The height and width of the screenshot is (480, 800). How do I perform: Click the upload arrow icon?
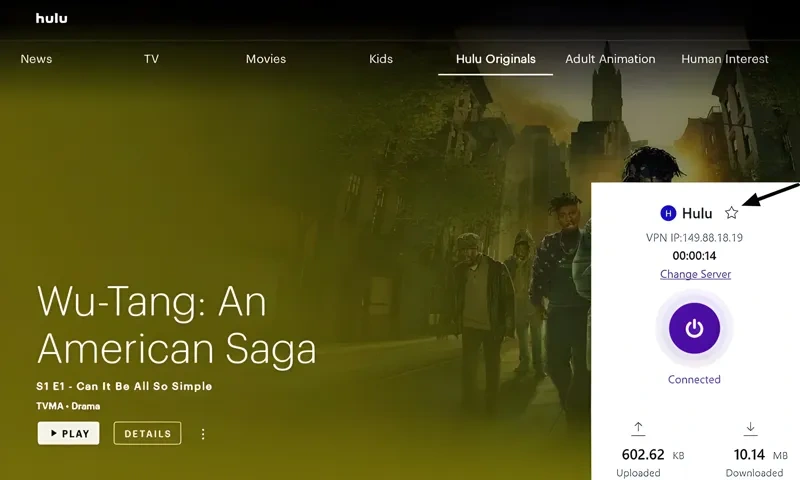tap(638, 428)
